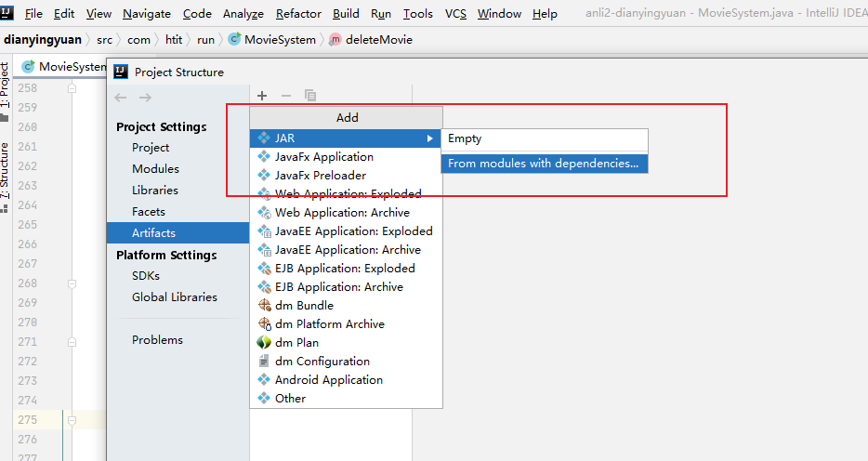
Task: Select Project in Project Settings
Action: click(151, 148)
